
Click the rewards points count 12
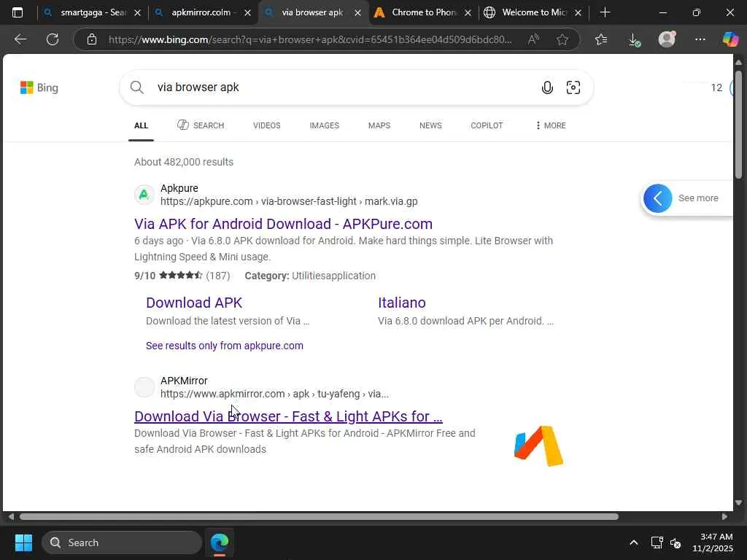click(x=716, y=87)
